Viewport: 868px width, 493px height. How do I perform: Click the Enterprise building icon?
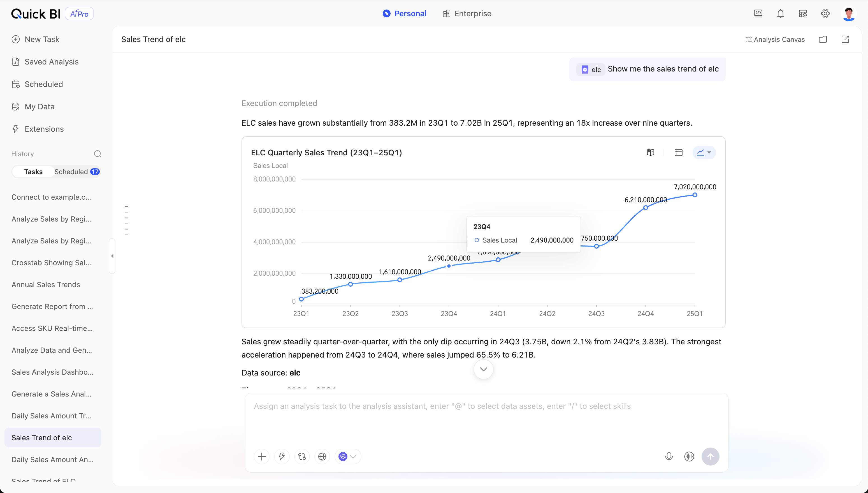pos(447,13)
